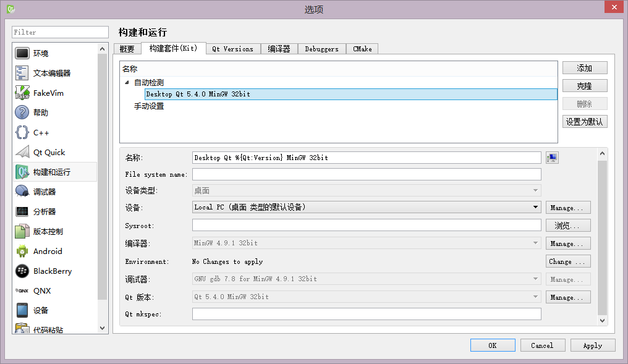This screenshot has width=628, height=364.
Task: Select the 文本编辑器 category icon
Action: tap(22, 73)
